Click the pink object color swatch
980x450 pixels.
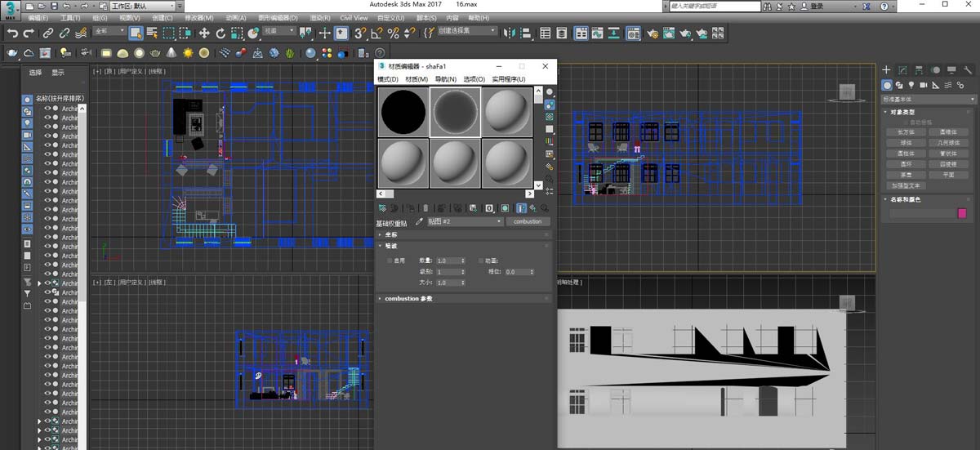961,213
